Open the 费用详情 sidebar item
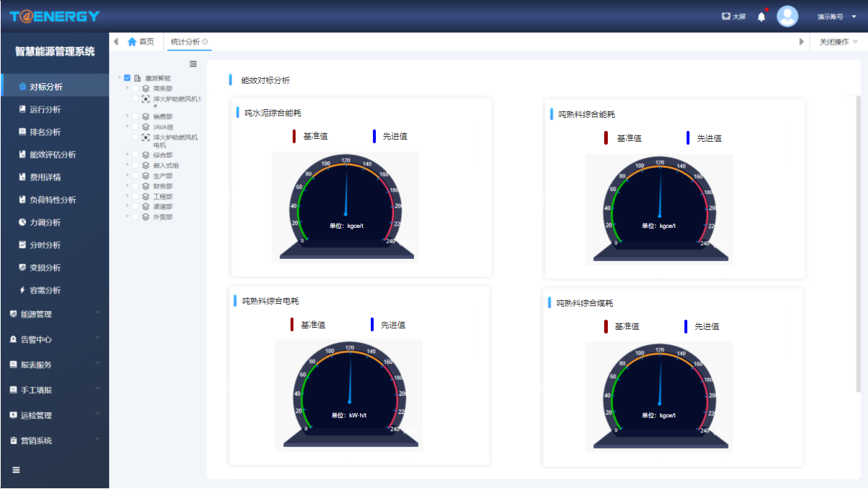 click(55, 177)
